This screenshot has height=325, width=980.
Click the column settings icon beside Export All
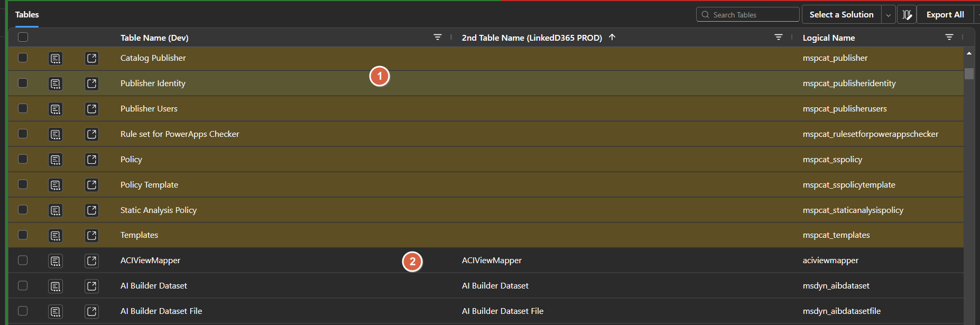point(907,15)
